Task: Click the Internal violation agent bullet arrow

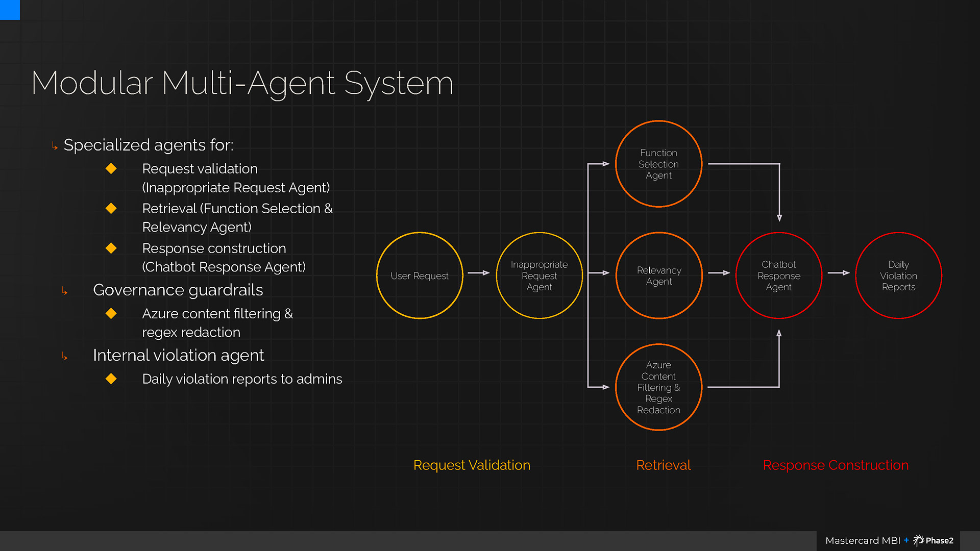Action: (64, 356)
